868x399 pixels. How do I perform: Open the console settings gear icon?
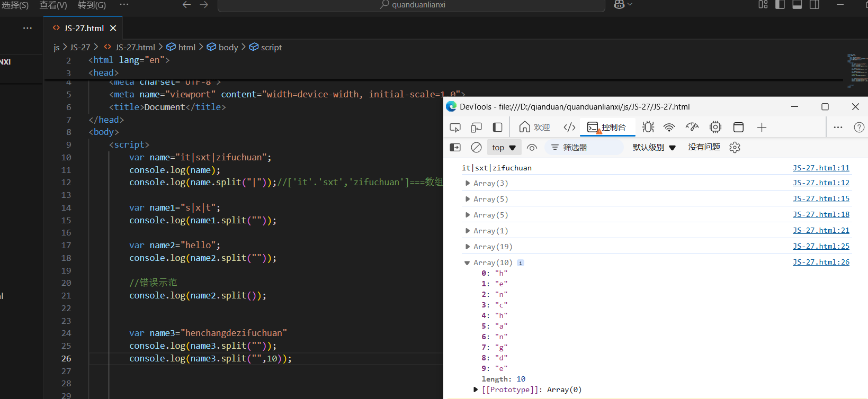pos(735,148)
